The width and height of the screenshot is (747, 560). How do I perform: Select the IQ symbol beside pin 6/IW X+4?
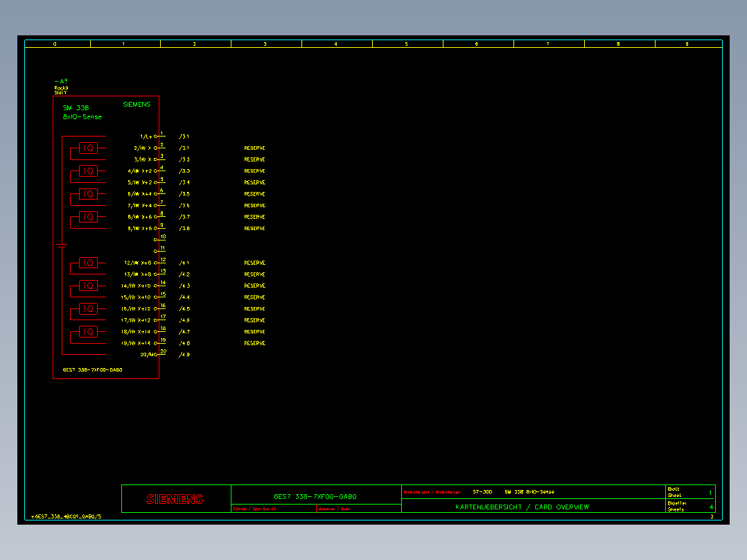[x=88, y=194]
